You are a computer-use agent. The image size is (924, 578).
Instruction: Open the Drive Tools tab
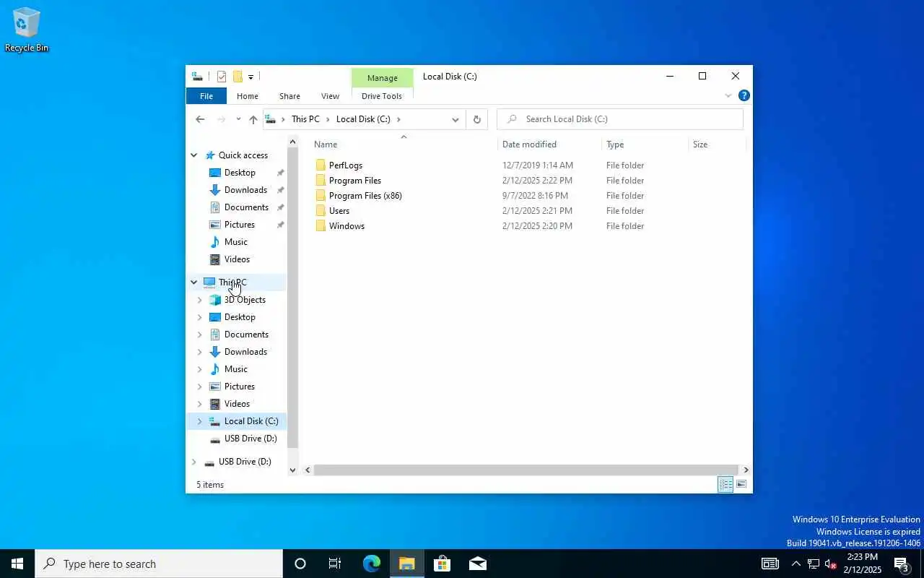click(382, 96)
